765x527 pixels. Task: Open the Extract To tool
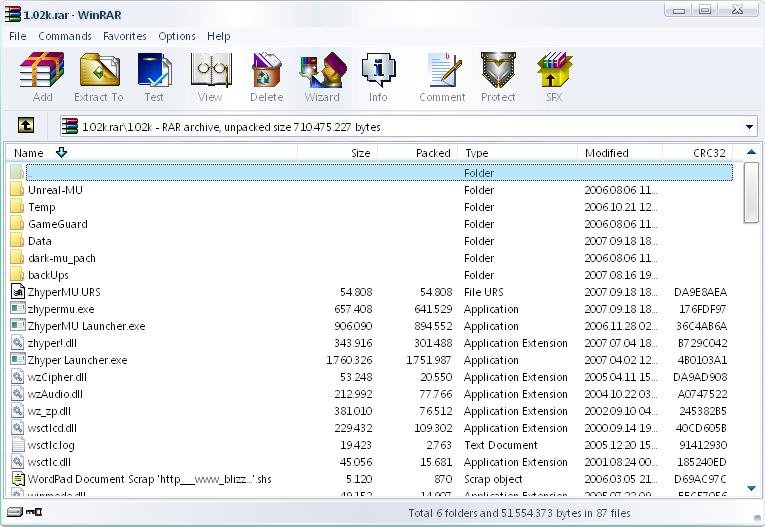coord(99,77)
